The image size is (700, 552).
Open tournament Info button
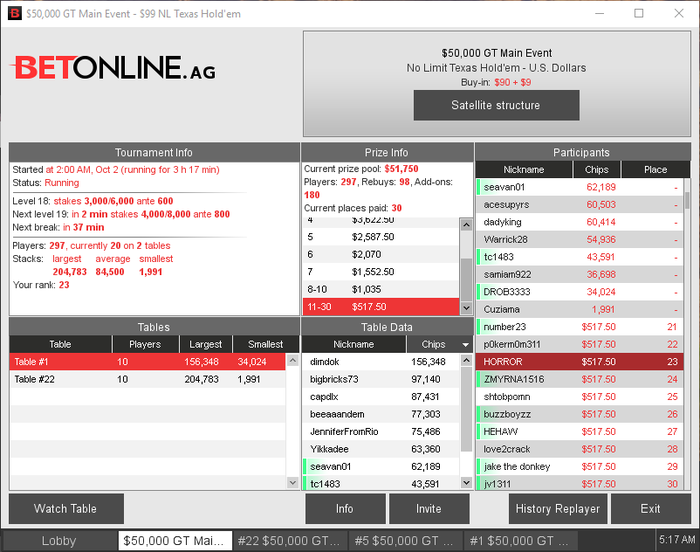(x=345, y=509)
